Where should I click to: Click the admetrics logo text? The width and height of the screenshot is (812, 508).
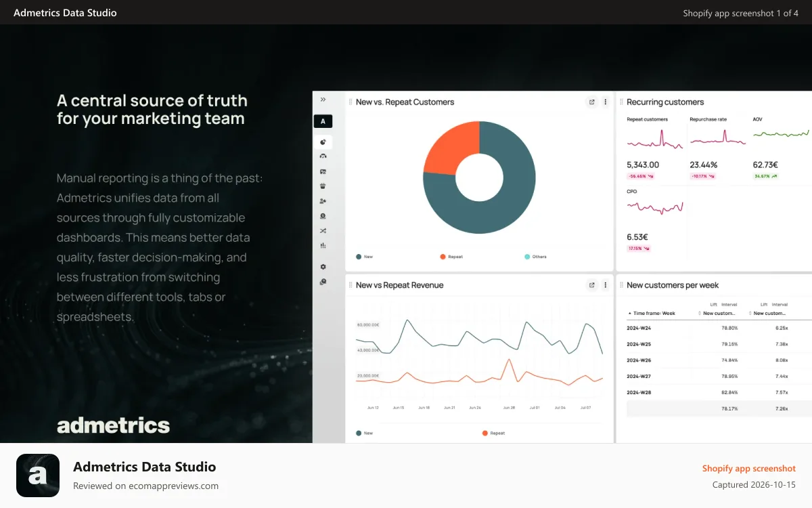pyautogui.click(x=113, y=425)
